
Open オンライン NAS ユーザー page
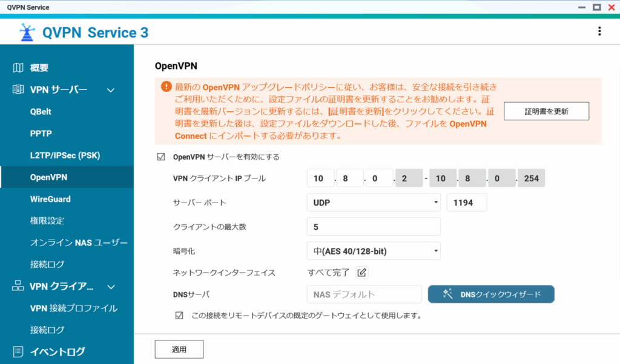pos(79,242)
